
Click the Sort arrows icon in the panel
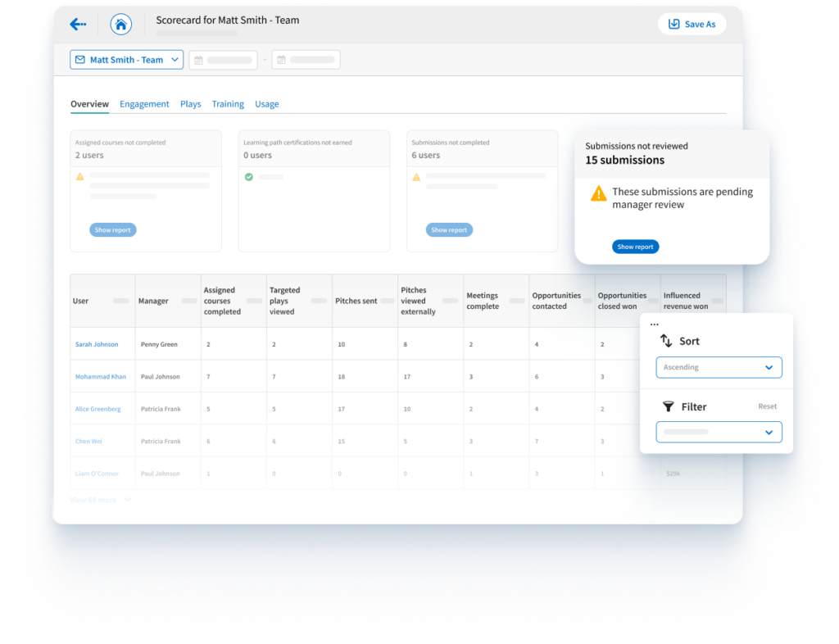[x=666, y=340]
